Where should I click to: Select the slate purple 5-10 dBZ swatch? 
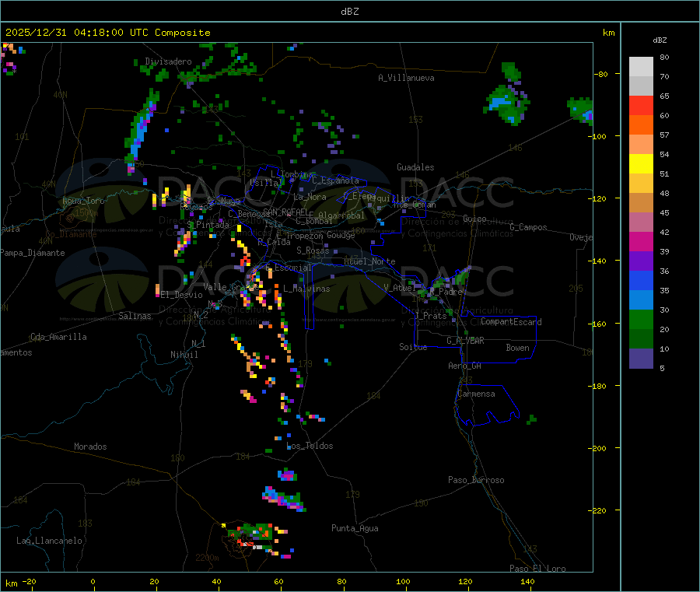click(x=641, y=359)
